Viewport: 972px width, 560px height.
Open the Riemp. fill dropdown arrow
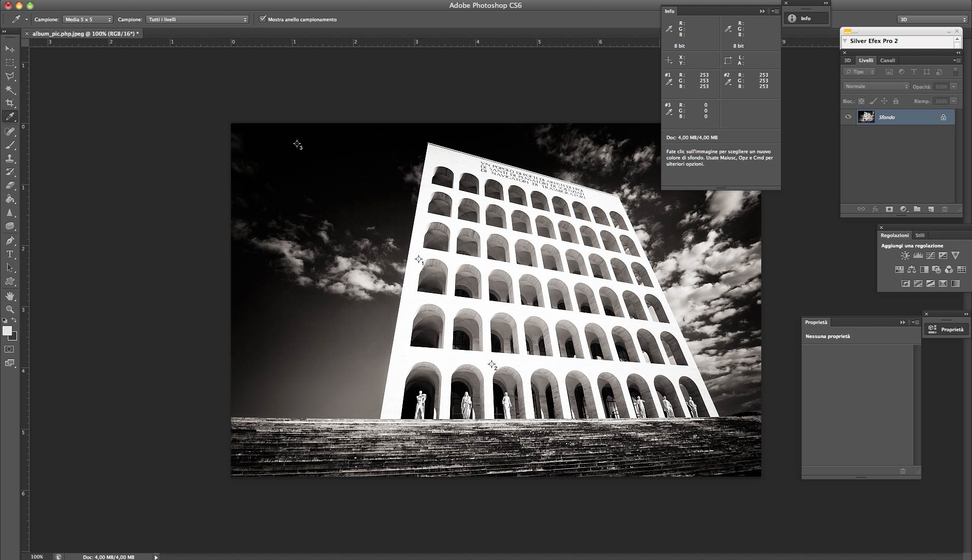pos(954,101)
